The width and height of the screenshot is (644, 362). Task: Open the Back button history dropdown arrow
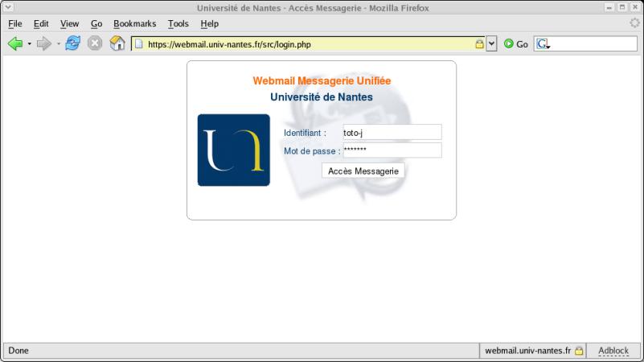pyautogui.click(x=30, y=43)
